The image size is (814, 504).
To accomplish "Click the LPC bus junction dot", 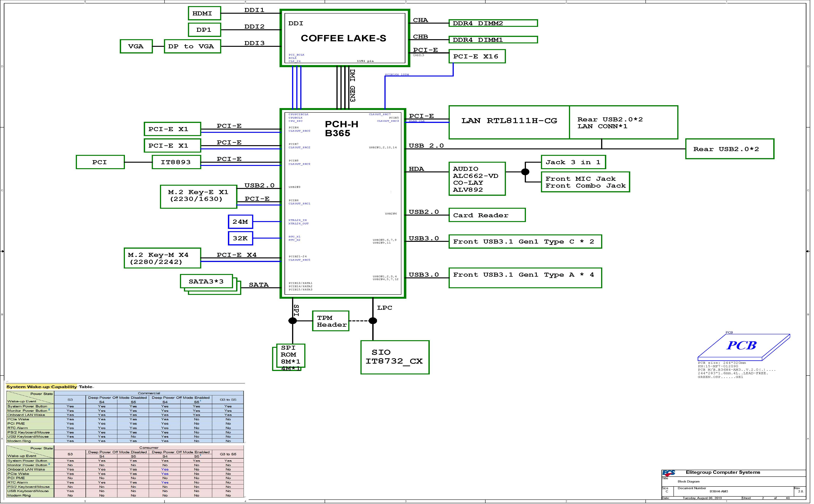I will (x=373, y=321).
